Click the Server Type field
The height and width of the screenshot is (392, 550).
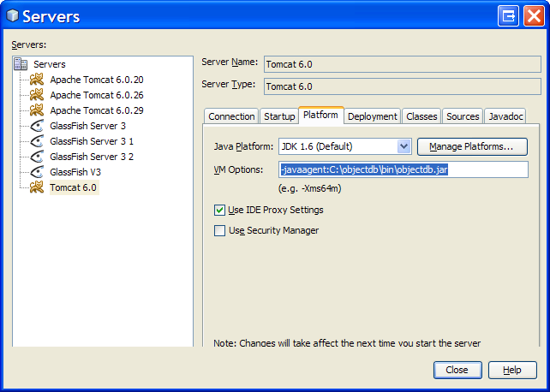[x=403, y=86]
